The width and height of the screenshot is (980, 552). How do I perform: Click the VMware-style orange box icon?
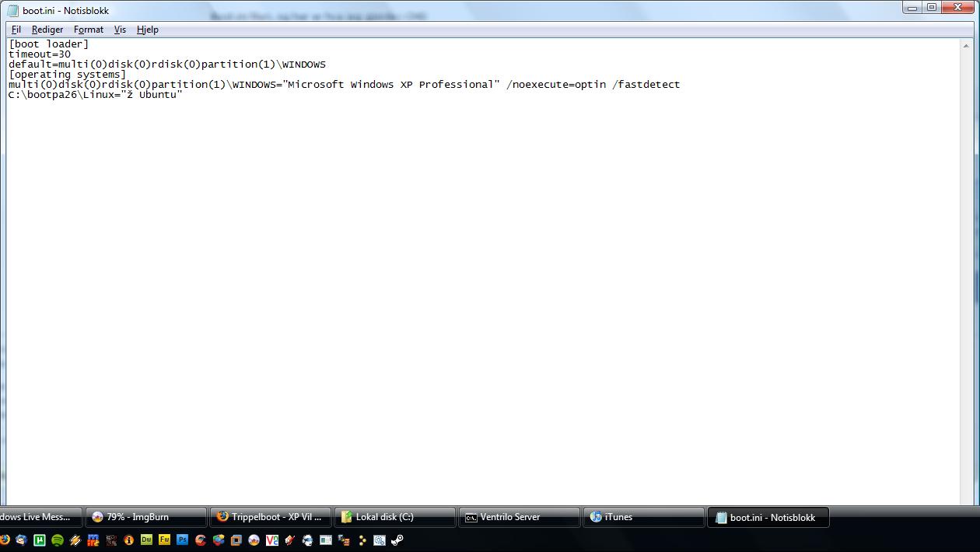tap(236, 540)
